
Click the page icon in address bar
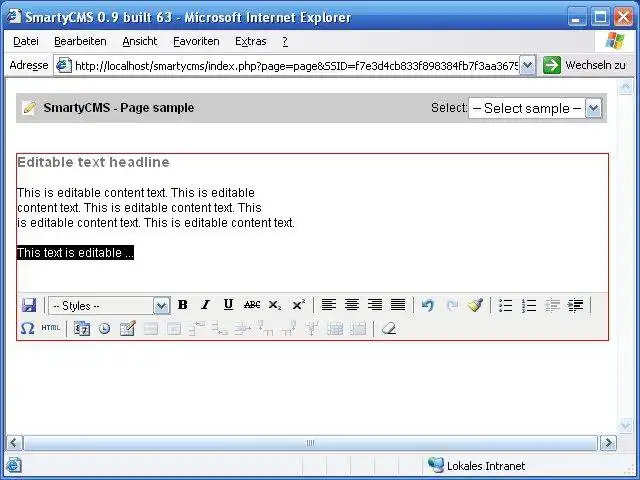[x=64, y=65]
